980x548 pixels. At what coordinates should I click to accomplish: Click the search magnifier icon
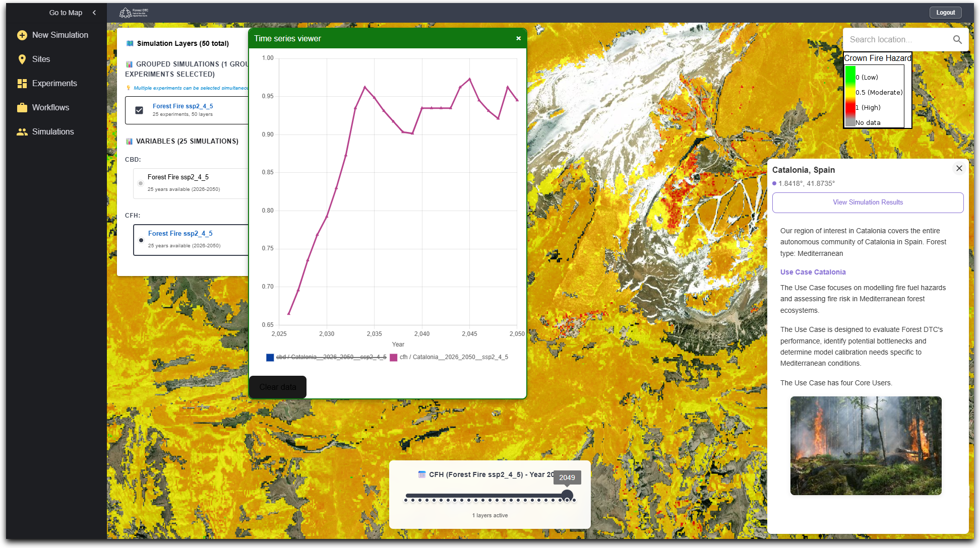[x=957, y=40]
